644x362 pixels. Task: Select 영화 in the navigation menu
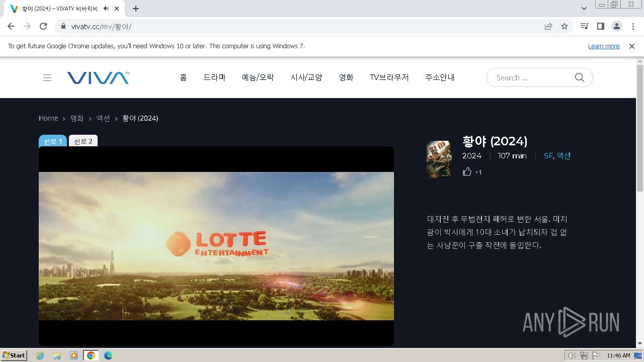click(346, 77)
